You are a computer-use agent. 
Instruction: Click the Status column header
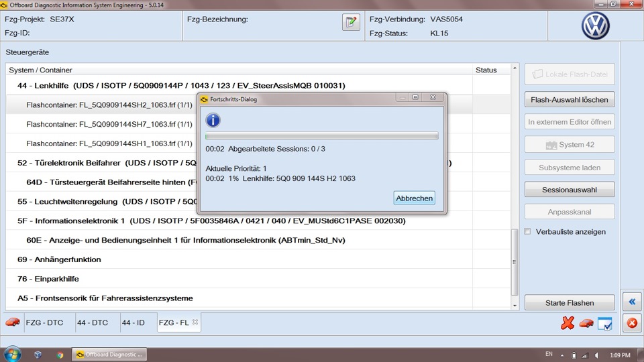(x=491, y=70)
